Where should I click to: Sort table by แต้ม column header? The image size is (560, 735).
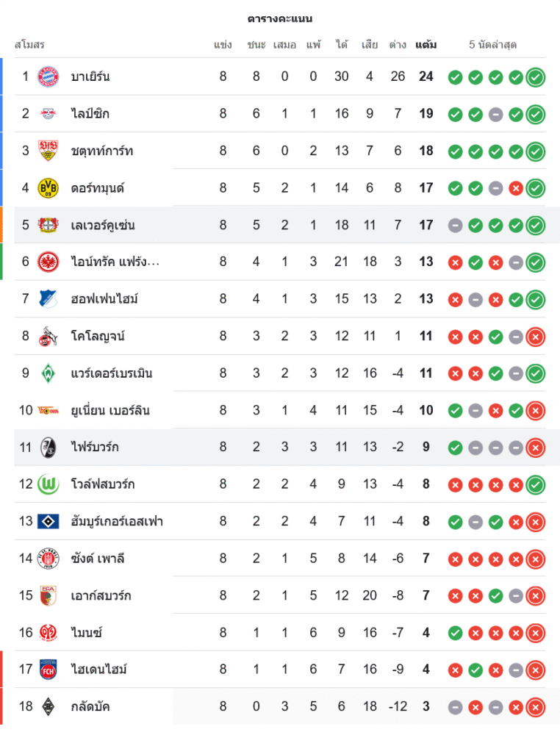coord(426,45)
